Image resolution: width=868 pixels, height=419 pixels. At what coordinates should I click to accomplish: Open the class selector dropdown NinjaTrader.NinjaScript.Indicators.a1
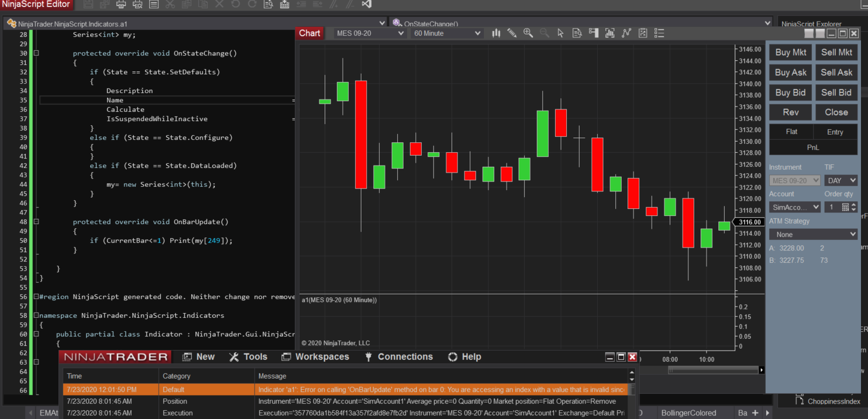pyautogui.click(x=196, y=23)
